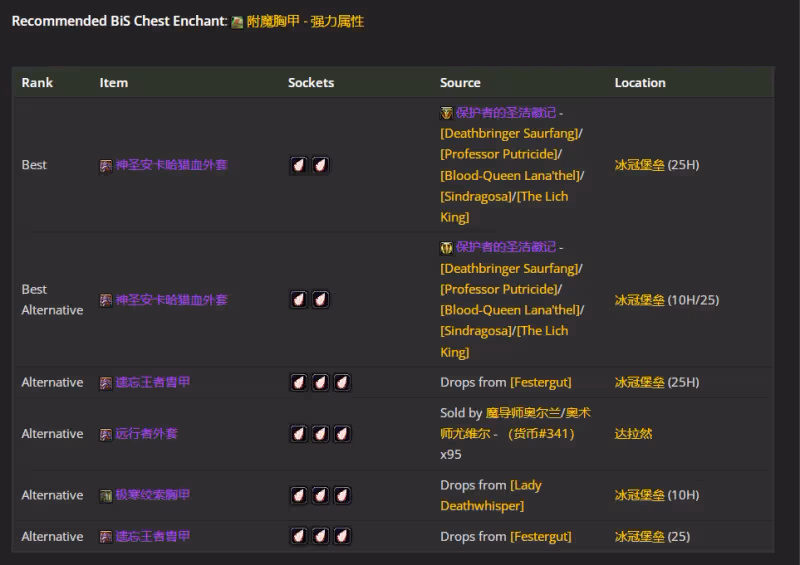Click the Sockets column header
Viewport: 800px width, 565px height.
(311, 83)
